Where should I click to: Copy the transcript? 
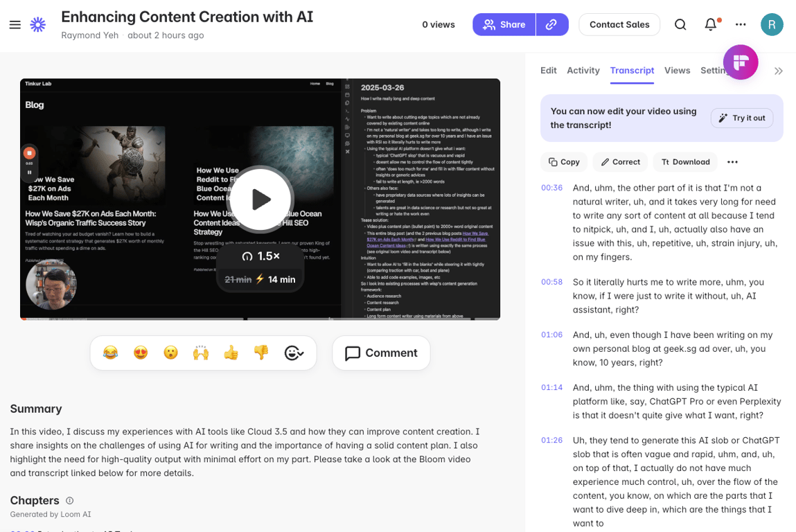(x=564, y=162)
